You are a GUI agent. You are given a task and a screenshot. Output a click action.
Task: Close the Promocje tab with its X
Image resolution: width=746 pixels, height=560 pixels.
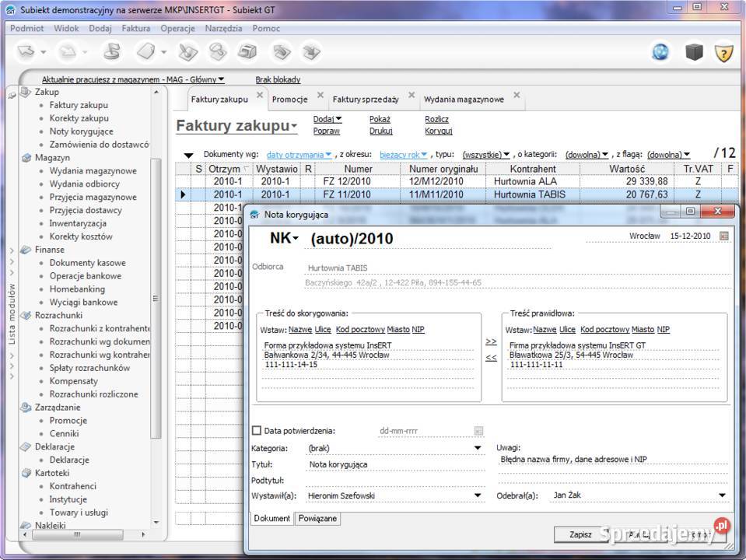tap(320, 96)
